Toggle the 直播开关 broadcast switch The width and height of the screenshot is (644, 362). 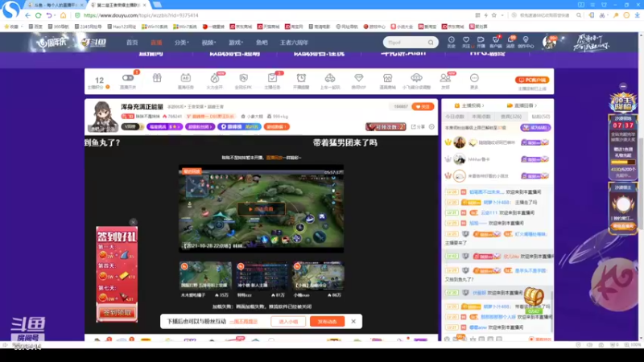(128, 78)
